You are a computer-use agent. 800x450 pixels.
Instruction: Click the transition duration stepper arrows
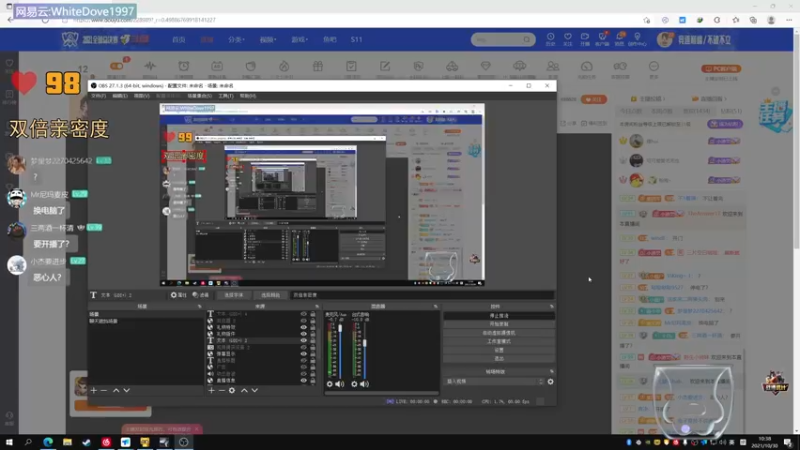(x=541, y=381)
